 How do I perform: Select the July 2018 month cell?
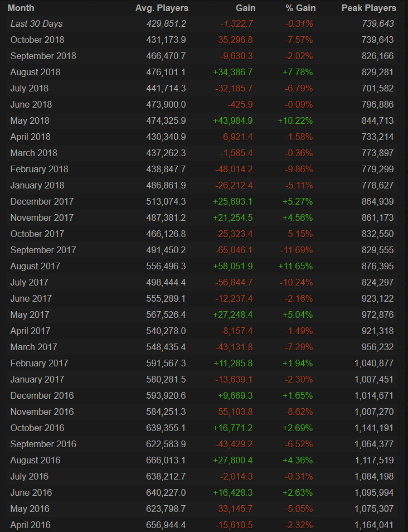(30, 88)
